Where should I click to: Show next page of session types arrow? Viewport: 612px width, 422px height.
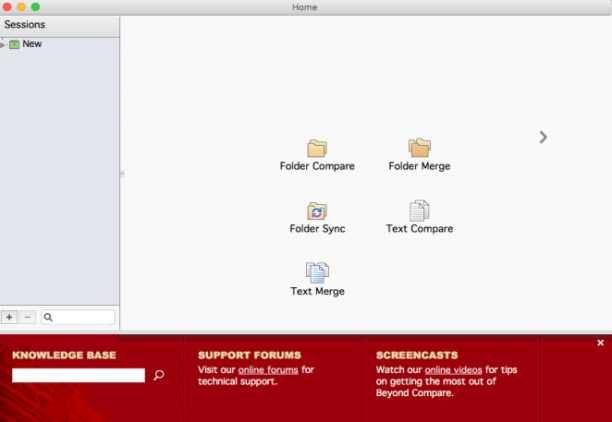coord(543,137)
